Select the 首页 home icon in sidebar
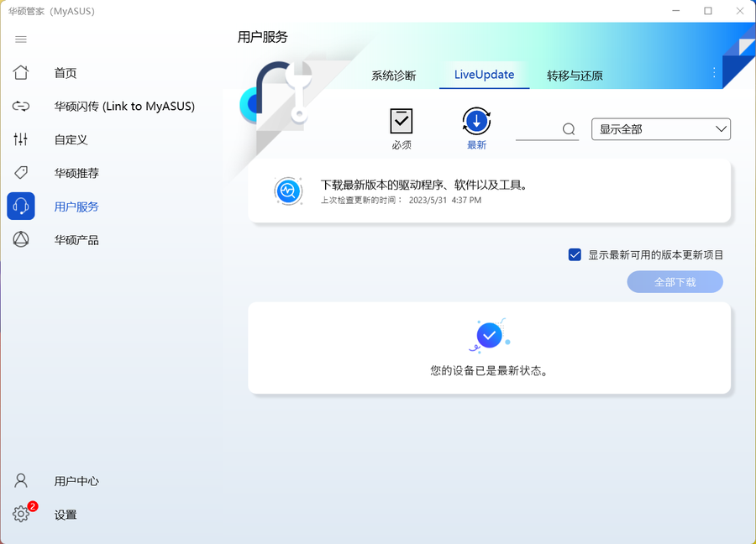 pos(21,73)
